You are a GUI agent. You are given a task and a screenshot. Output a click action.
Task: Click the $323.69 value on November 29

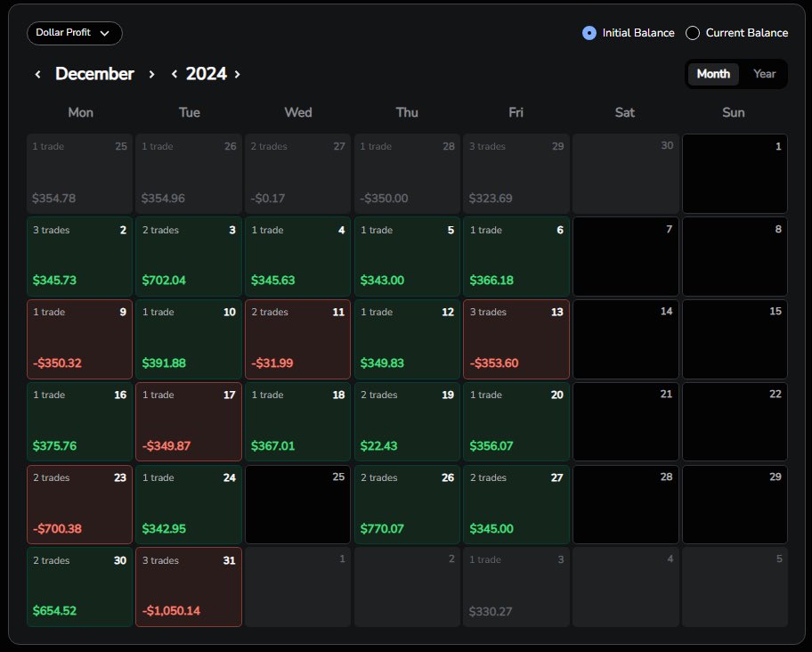point(491,199)
